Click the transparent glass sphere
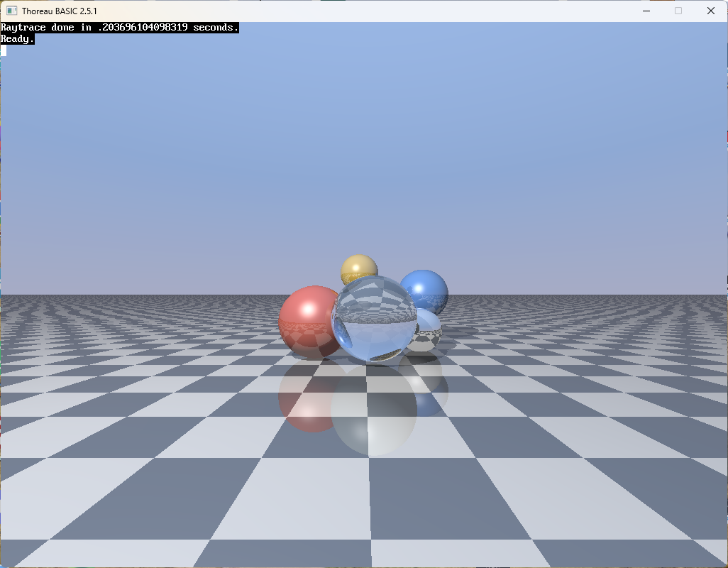This screenshot has height=568, width=728. (374, 319)
